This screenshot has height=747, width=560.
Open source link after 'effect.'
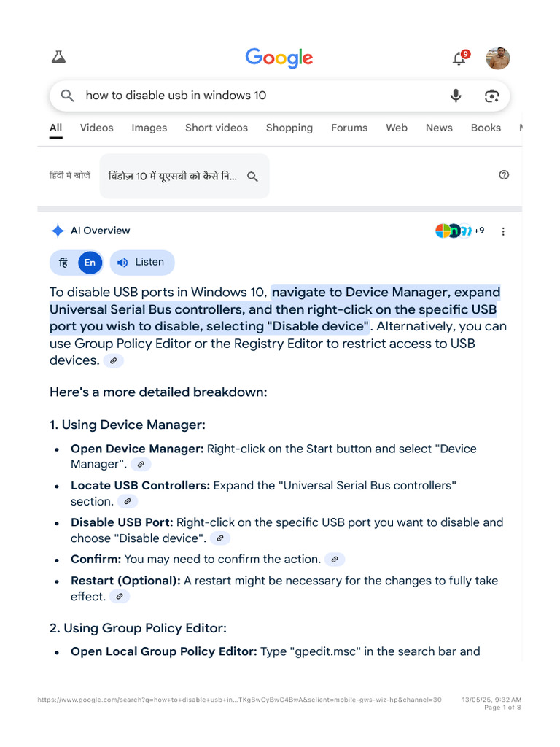pos(120,597)
